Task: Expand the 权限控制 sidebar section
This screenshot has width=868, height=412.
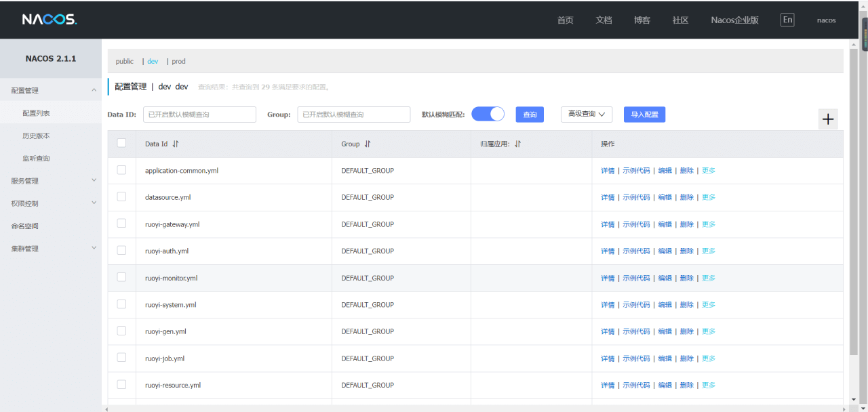Action: pyautogui.click(x=51, y=203)
